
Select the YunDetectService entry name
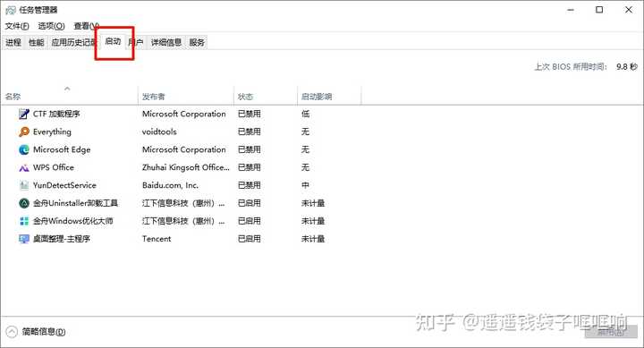[x=64, y=185]
